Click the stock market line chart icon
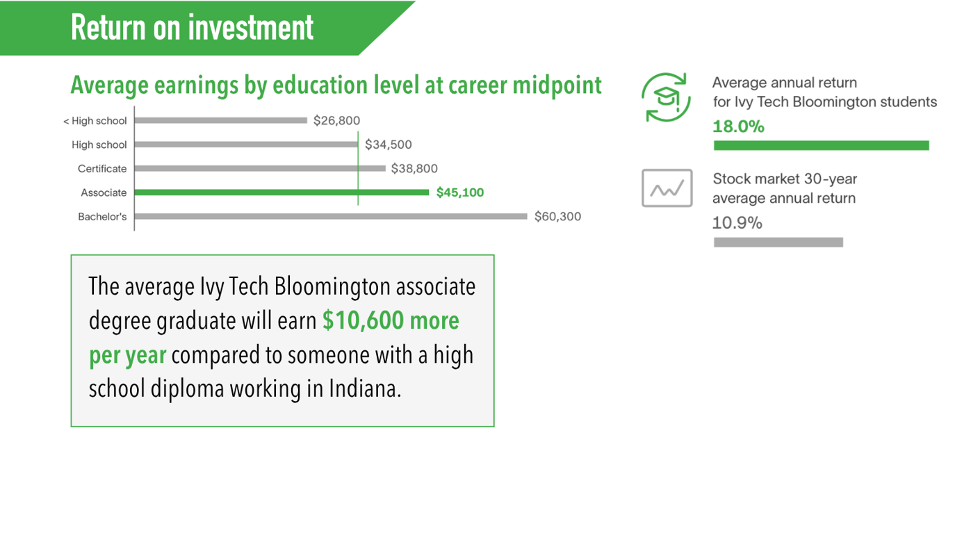Image resolution: width=980 pixels, height=556 pixels. 667,188
